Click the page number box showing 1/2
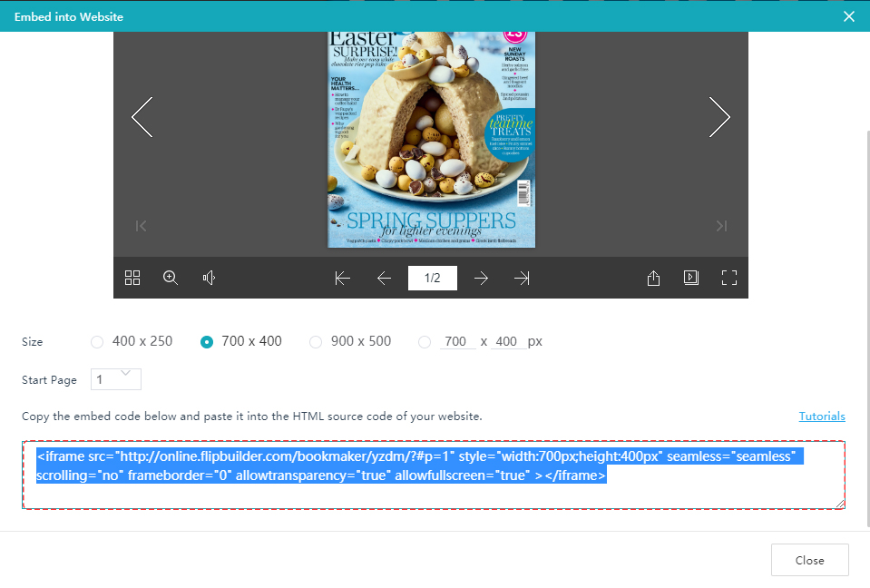The image size is (870, 588). coord(432,278)
